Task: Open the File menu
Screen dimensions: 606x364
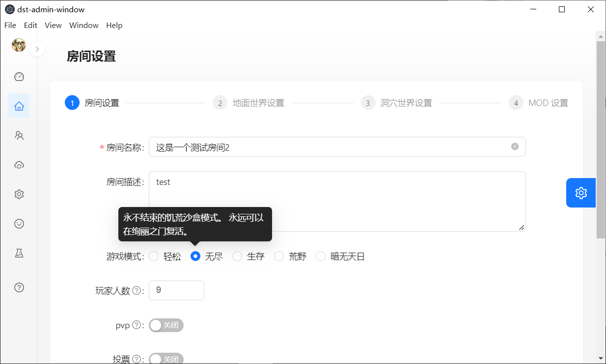Action: [10, 26]
